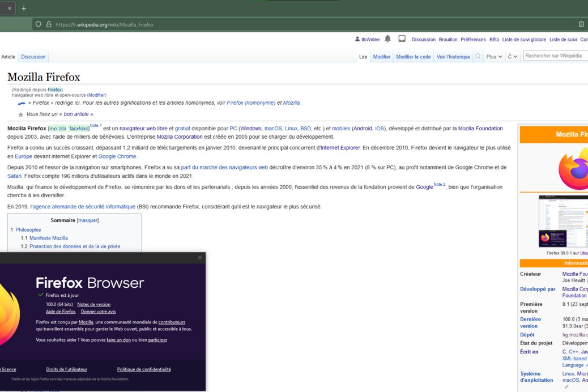Switch to the Article tab
Viewport: 588px width, 392px height.
[x=8, y=57]
